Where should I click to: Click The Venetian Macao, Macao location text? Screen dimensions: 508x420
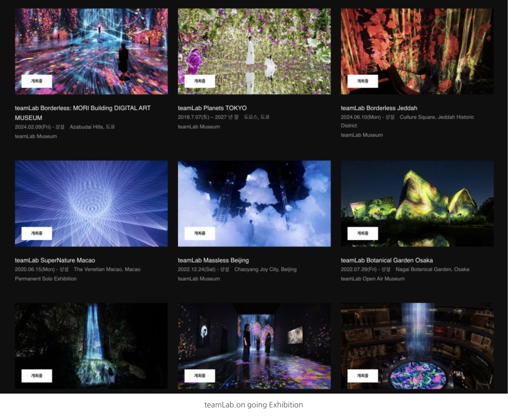107,269
